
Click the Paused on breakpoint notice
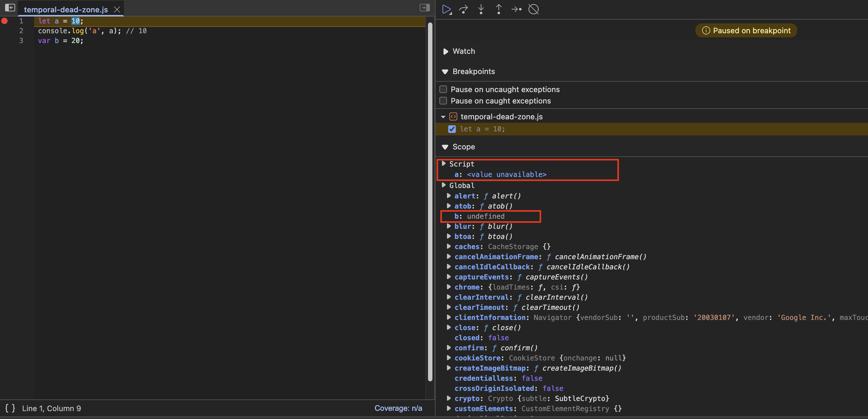coord(746,30)
